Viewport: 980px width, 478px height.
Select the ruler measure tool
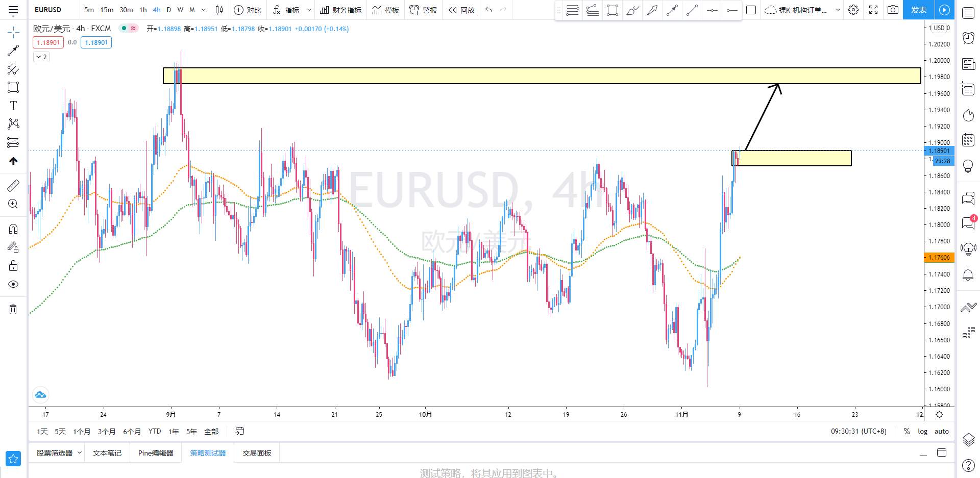[13, 185]
